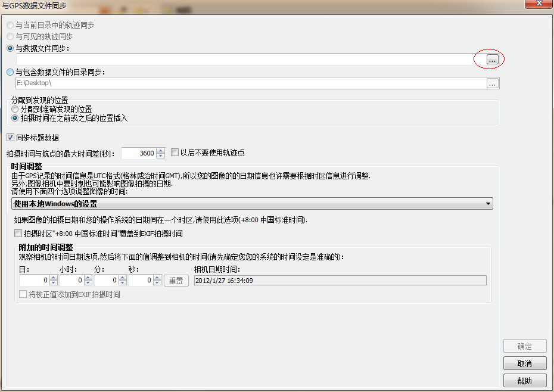Select '与包含数据文件的目录同步' radio button
554x392 pixels.
[10, 72]
